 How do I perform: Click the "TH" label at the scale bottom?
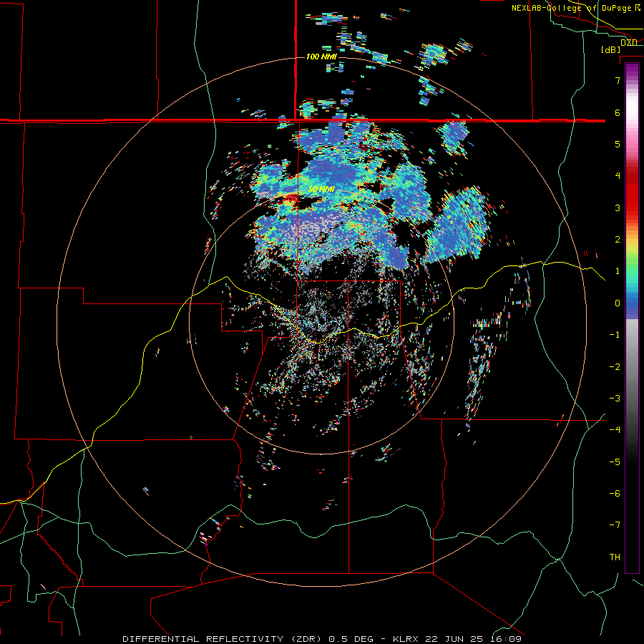pyautogui.click(x=615, y=557)
